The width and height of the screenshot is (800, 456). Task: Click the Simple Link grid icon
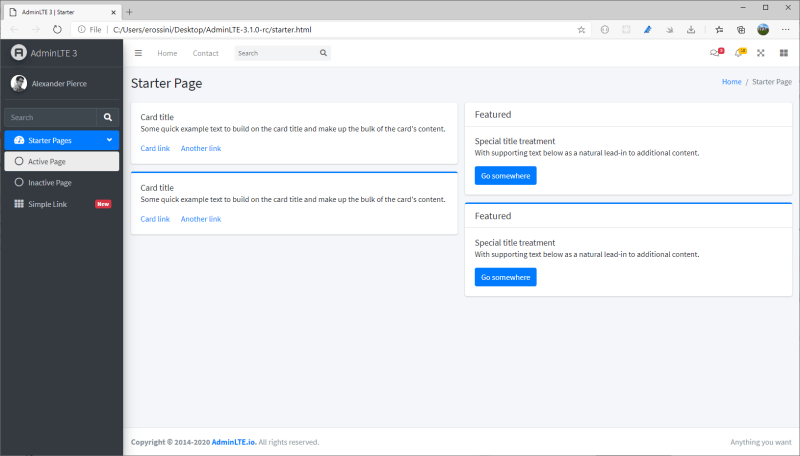19,204
